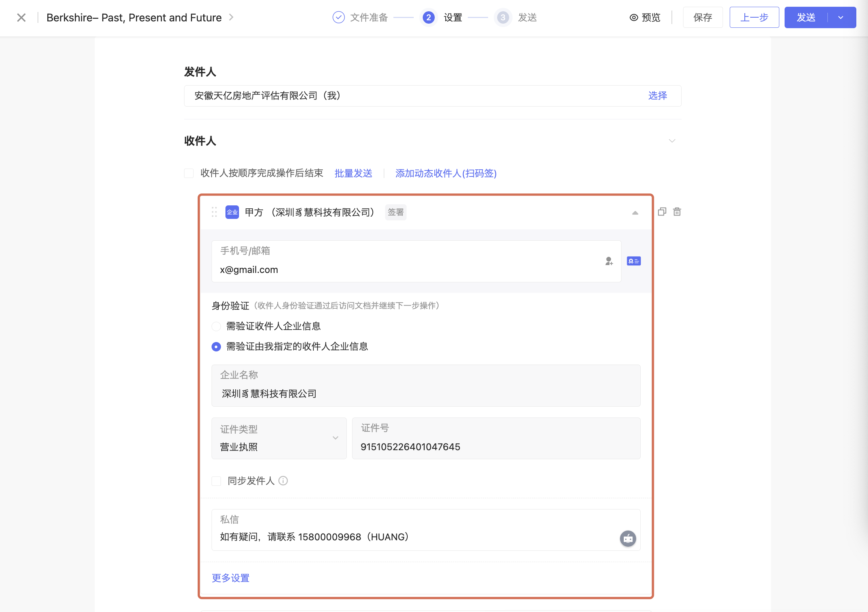868x612 pixels.
Task: Click the robot assistant icon in 私信
Action: (x=628, y=538)
